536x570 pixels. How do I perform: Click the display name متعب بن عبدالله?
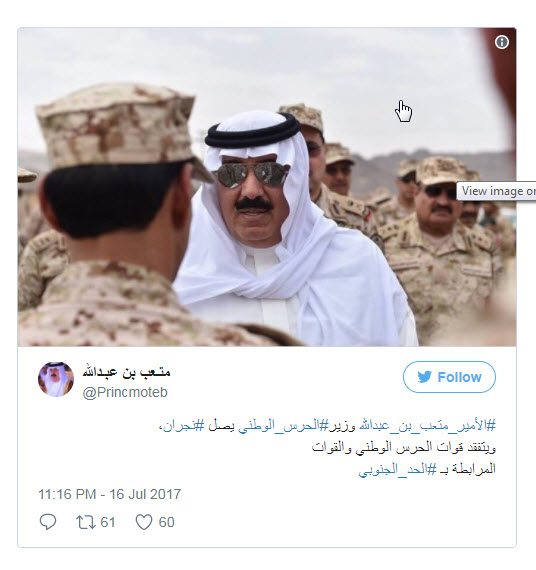[x=126, y=372]
